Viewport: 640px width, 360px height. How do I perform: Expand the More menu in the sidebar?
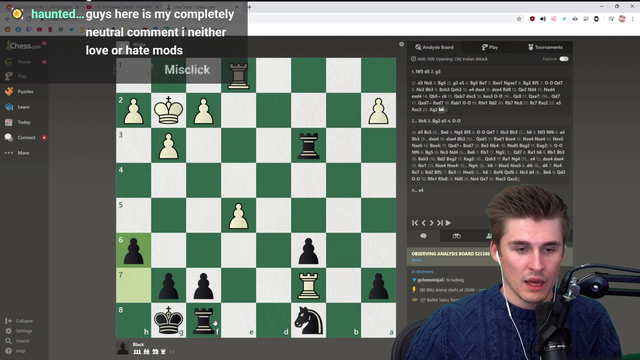pos(17,153)
